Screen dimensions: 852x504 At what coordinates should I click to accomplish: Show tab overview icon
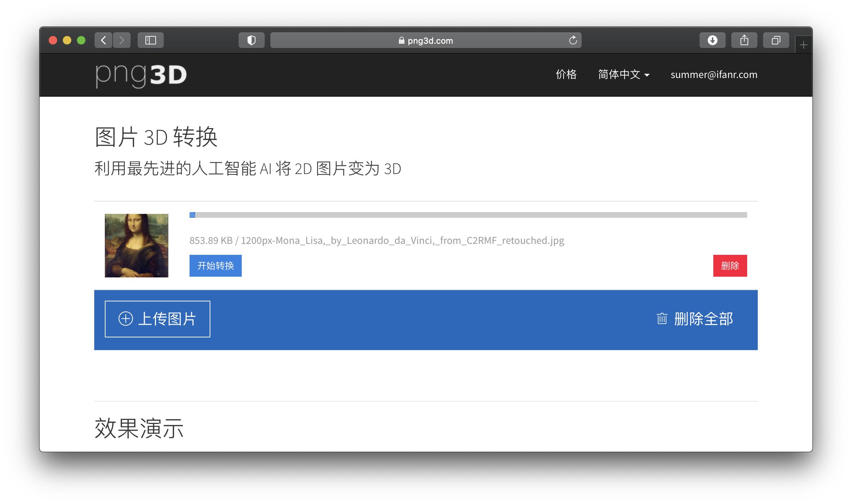776,40
